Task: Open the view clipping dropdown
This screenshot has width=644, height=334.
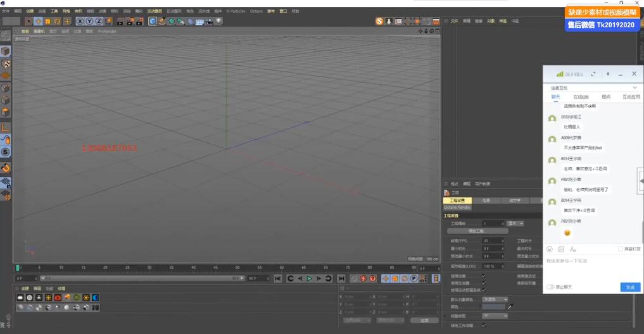Action: [x=495, y=316]
